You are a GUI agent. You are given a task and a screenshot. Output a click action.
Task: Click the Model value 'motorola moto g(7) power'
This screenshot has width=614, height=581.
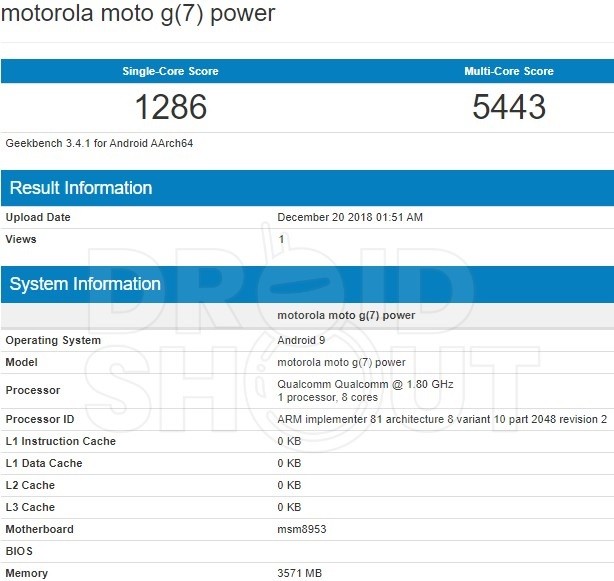click(x=341, y=363)
